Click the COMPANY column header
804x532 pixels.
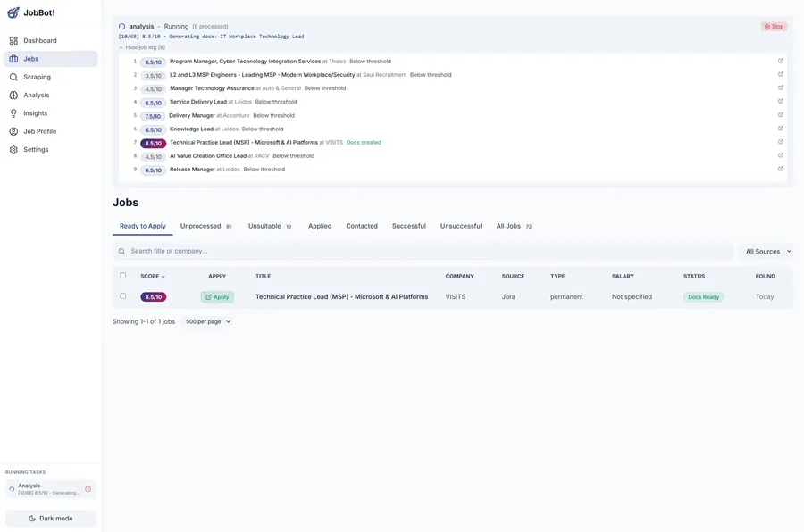(x=459, y=276)
